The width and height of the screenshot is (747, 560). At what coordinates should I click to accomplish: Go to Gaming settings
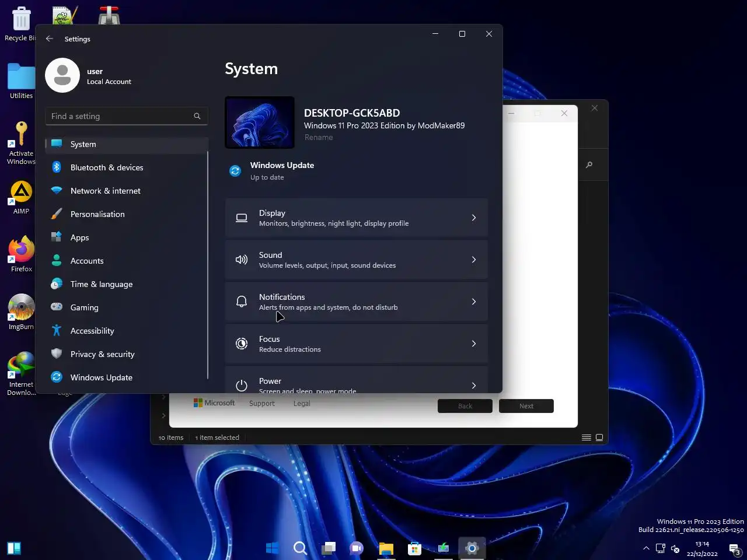(127, 307)
